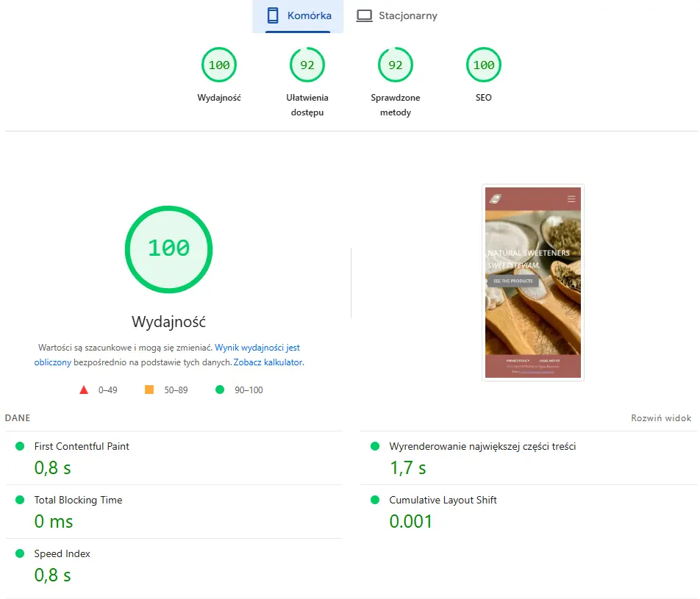Click the red triangle 0–49 legend icon
Screen dimensions: 700x599
84,390
